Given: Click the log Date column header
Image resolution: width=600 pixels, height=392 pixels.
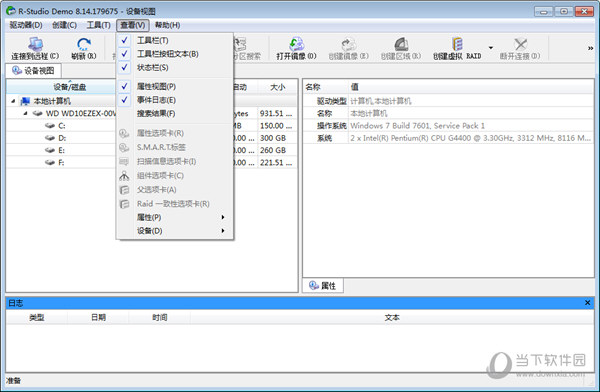Looking at the screenshot, I should [x=98, y=317].
